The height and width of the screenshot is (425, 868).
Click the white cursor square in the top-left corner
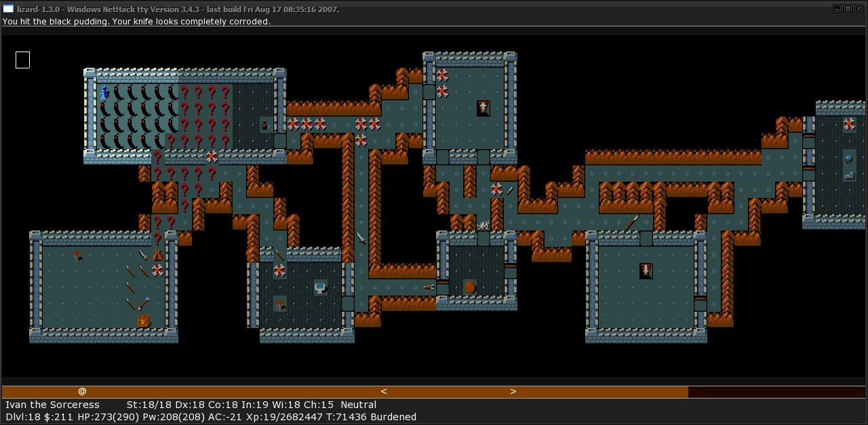pos(22,60)
